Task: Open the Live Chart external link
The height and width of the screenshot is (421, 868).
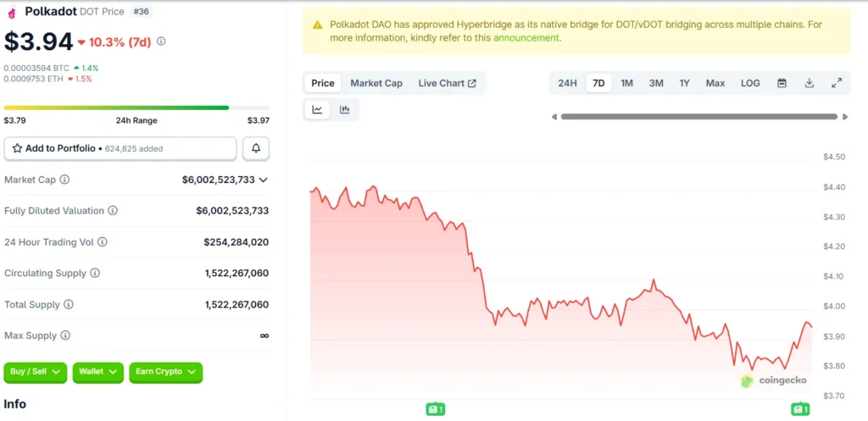Action: (448, 83)
